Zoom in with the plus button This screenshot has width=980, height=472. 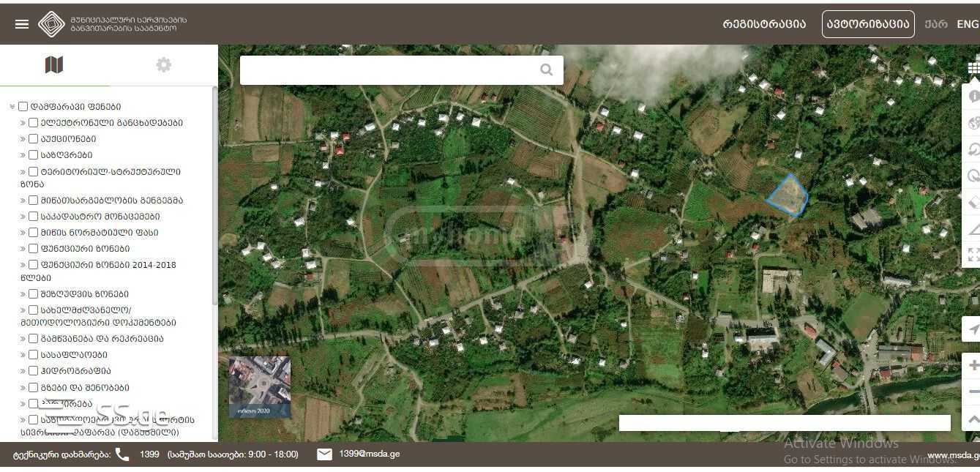point(973,365)
